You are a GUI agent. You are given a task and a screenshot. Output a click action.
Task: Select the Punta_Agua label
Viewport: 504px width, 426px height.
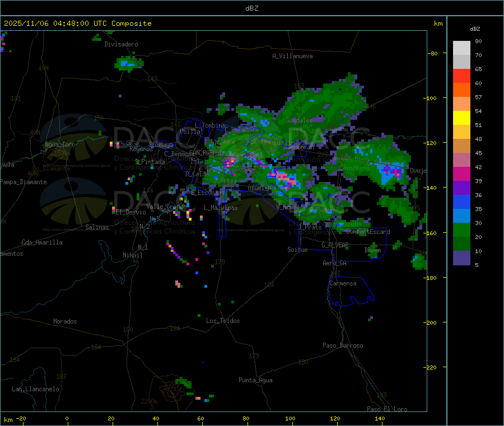click(255, 380)
